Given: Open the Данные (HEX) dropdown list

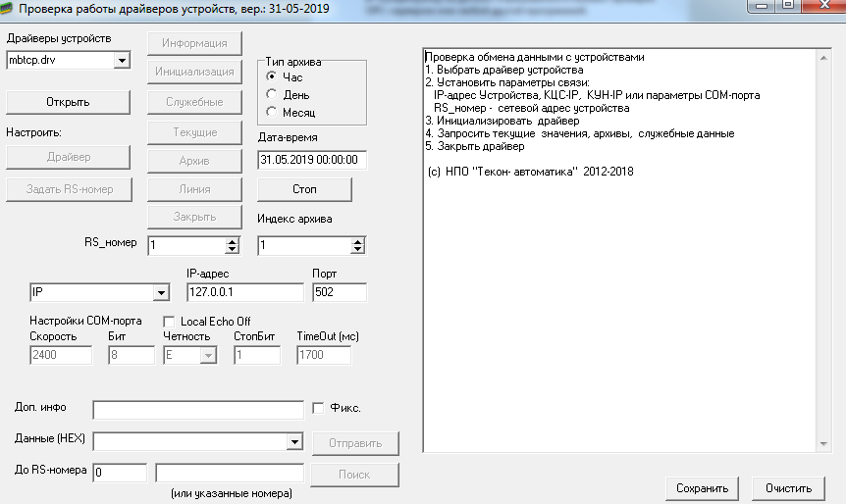Looking at the screenshot, I should pos(293,443).
